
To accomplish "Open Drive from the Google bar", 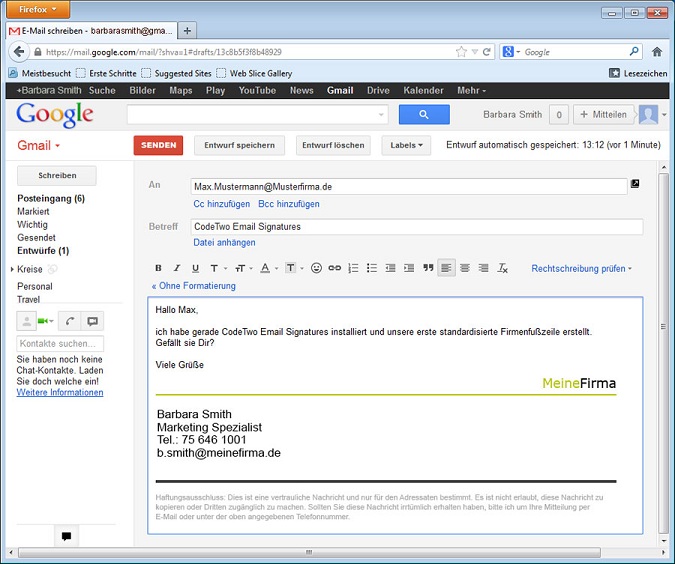I will [378, 90].
